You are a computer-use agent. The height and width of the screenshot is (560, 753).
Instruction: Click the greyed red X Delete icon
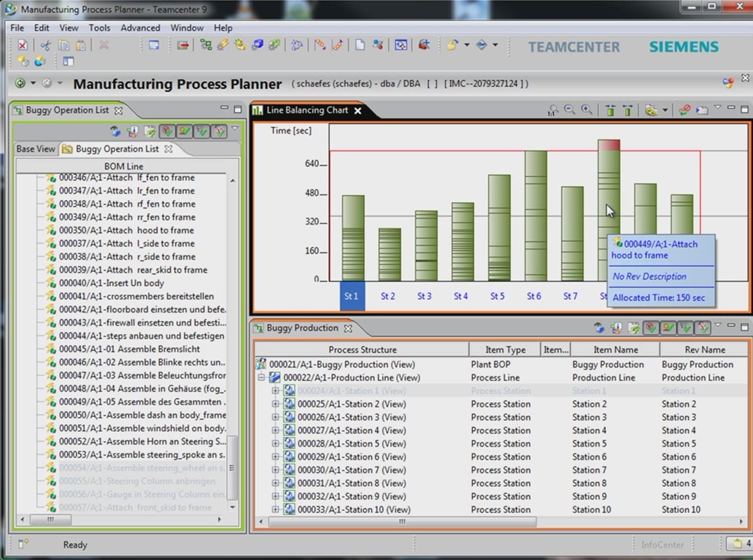pyautogui.click(x=104, y=45)
